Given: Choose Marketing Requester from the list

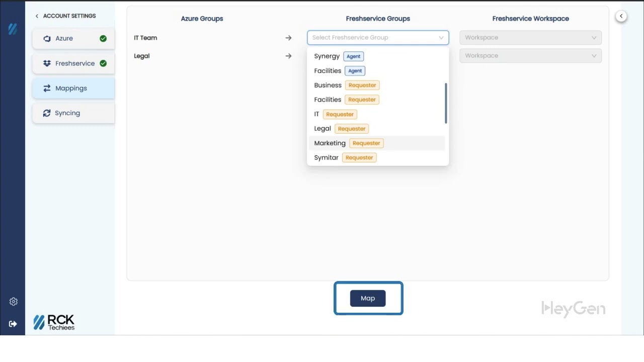Looking at the screenshot, I should click(377, 143).
